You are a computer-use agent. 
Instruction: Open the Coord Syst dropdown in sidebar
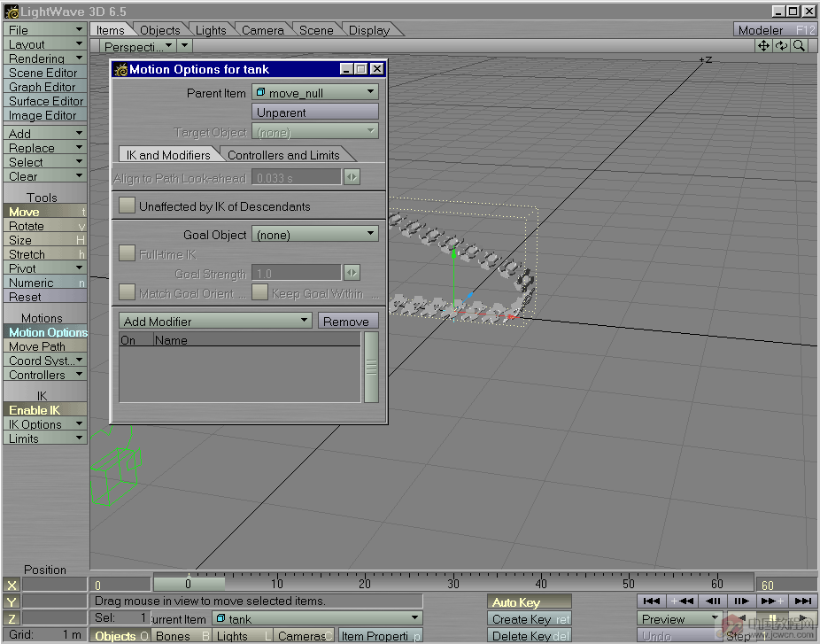[45, 361]
